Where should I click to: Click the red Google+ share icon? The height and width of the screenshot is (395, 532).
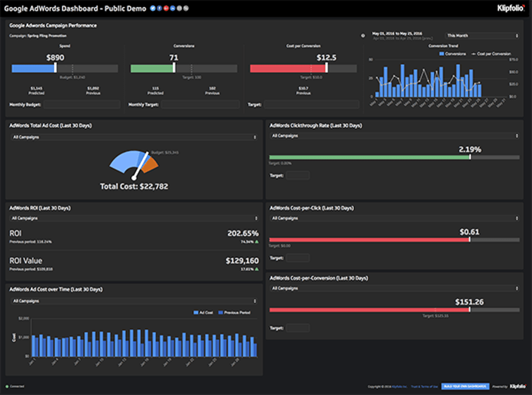click(166, 8)
